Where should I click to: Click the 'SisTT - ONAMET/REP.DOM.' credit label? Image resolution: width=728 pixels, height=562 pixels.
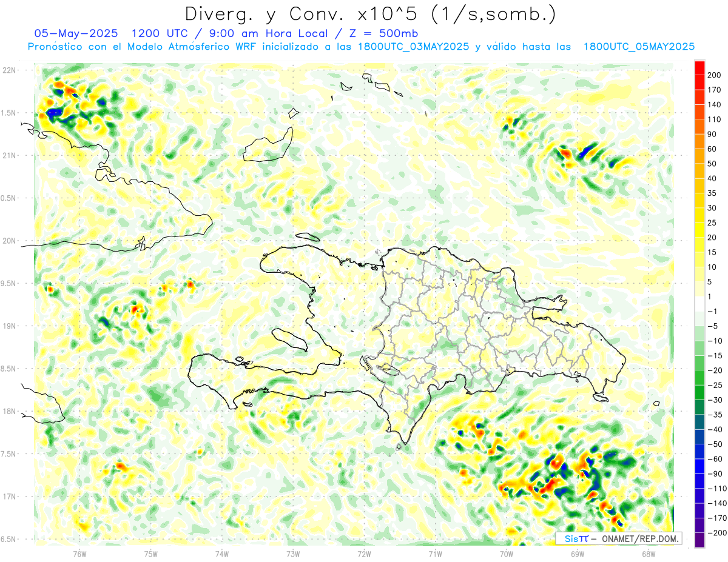point(619,538)
